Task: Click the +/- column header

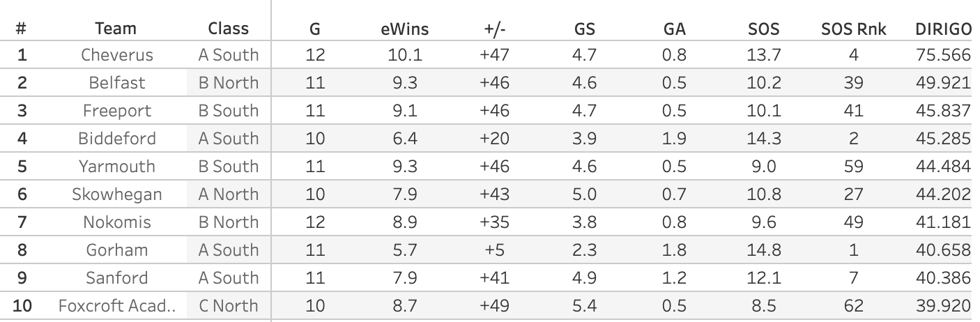Action: [x=494, y=29]
